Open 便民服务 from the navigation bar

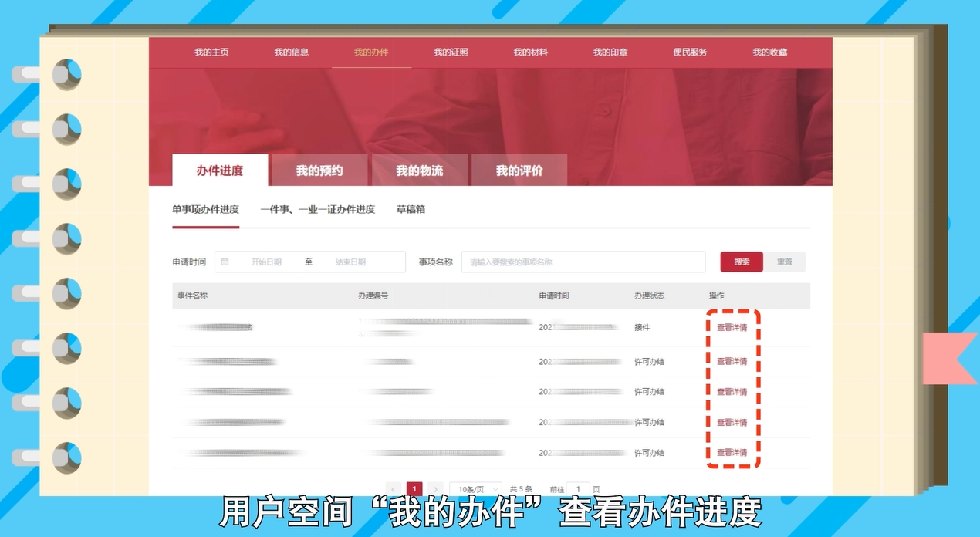688,52
